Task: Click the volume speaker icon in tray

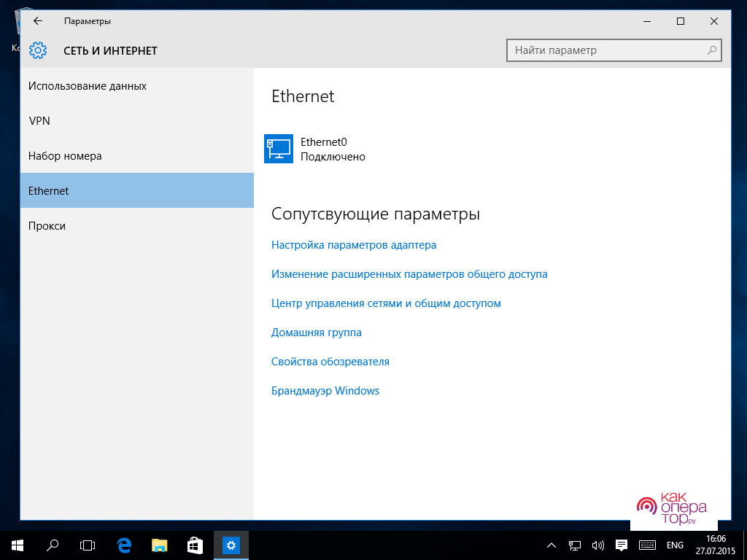Action: pyautogui.click(x=598, y=545)
